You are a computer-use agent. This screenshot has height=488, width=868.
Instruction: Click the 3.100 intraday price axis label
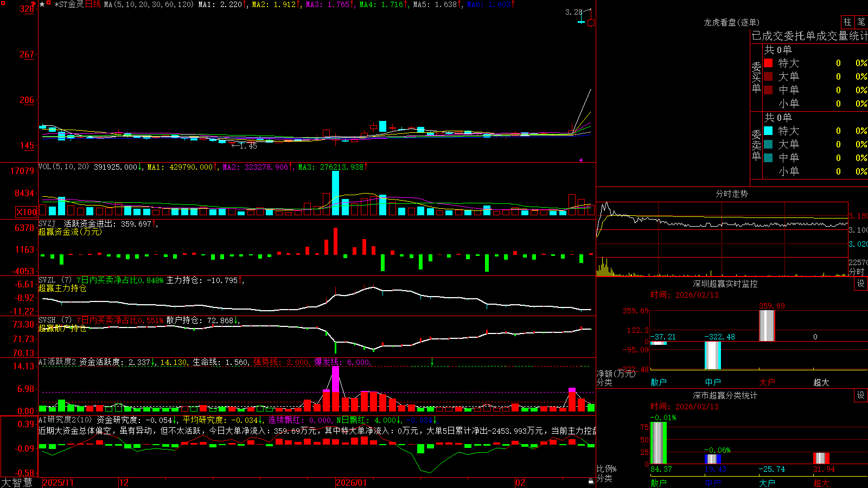tap(858, 230)
